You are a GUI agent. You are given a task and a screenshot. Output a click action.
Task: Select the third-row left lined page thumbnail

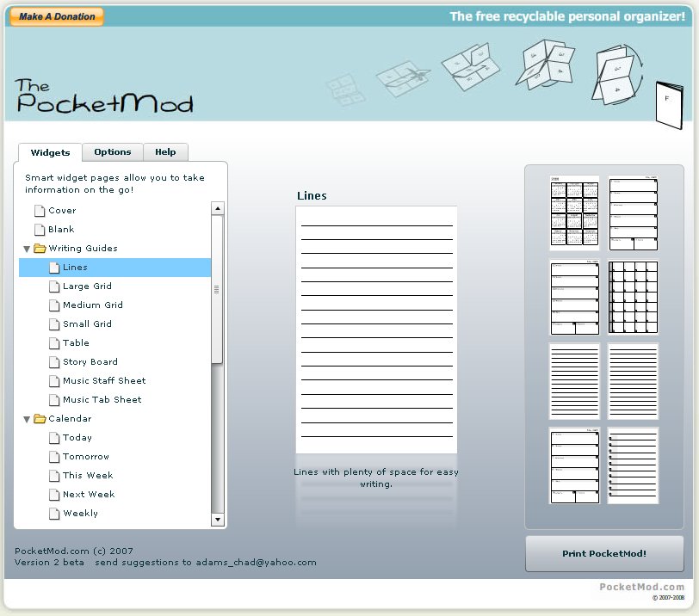tap(574, 381)
